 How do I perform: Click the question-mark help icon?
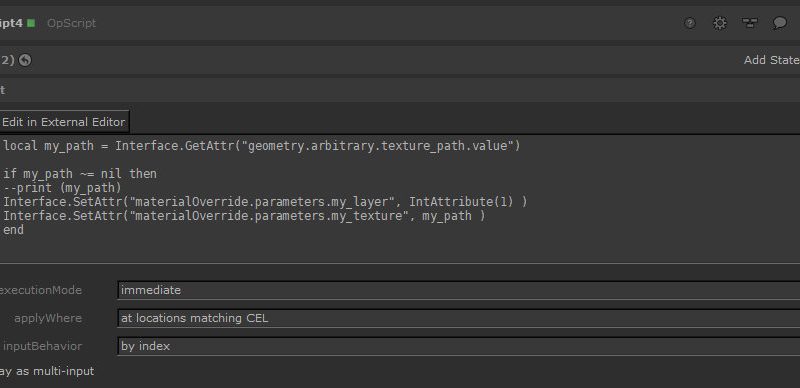pyautogui.click(x=690, y=23)
